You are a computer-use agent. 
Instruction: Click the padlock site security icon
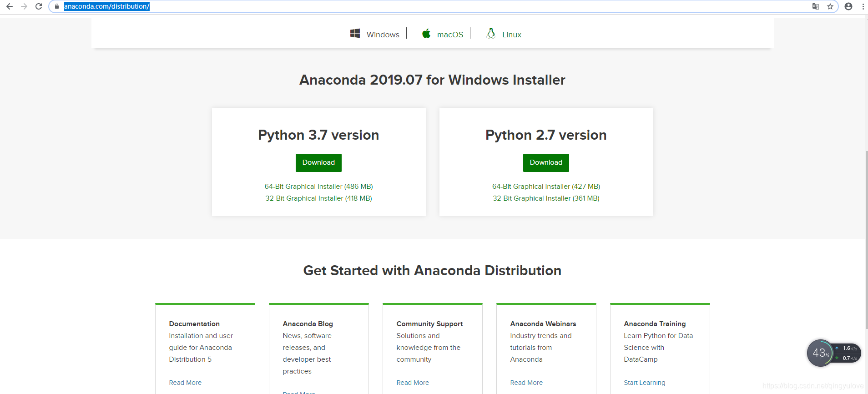coord(57,6)
